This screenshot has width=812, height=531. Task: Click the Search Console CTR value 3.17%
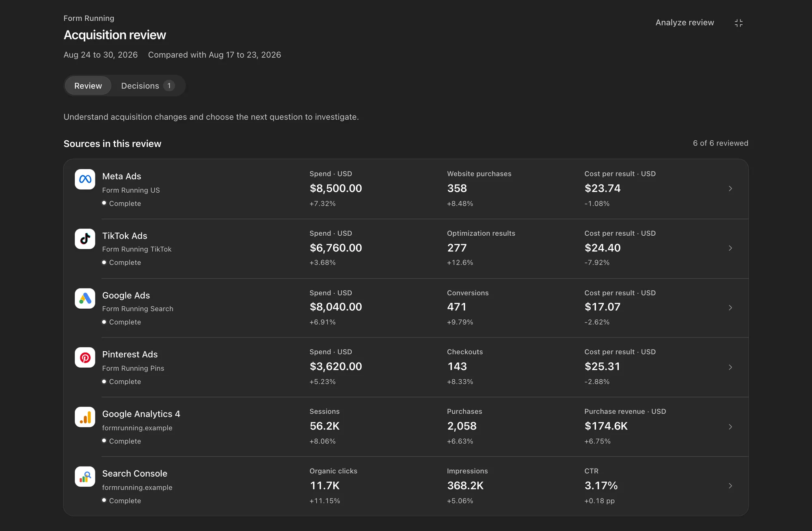[x=601, y=486]
